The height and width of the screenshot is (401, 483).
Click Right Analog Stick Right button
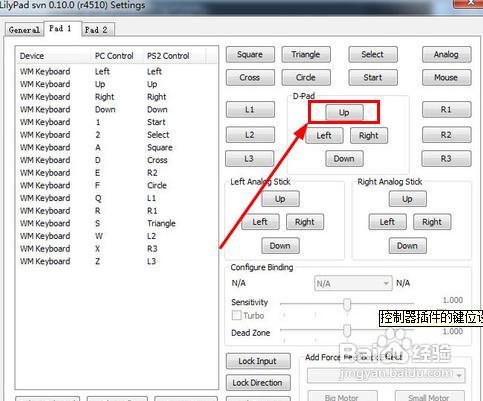(x=432, y=222)
